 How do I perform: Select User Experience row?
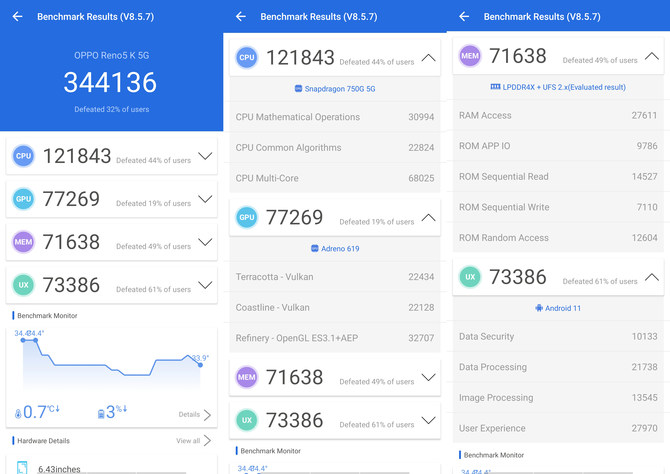(x=558, y=428)
